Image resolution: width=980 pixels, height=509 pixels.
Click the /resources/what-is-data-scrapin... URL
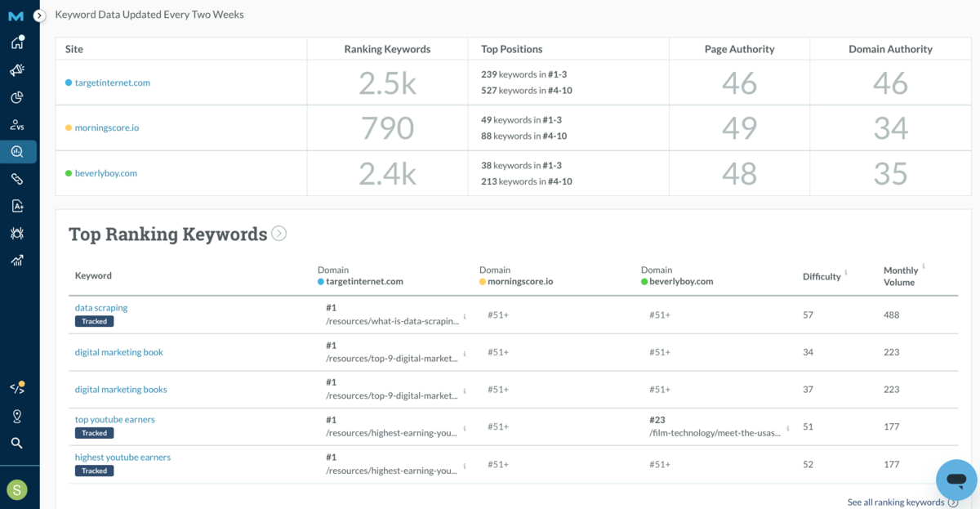click(x=392, y=321)
